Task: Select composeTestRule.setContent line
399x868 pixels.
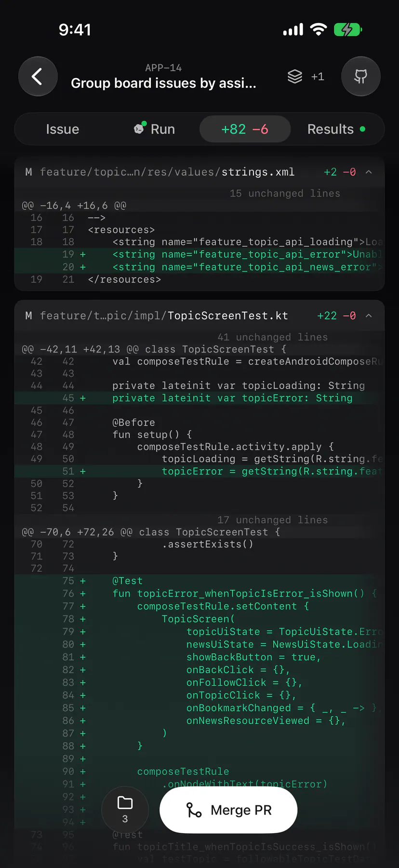Action: click(x=199, y=606)
